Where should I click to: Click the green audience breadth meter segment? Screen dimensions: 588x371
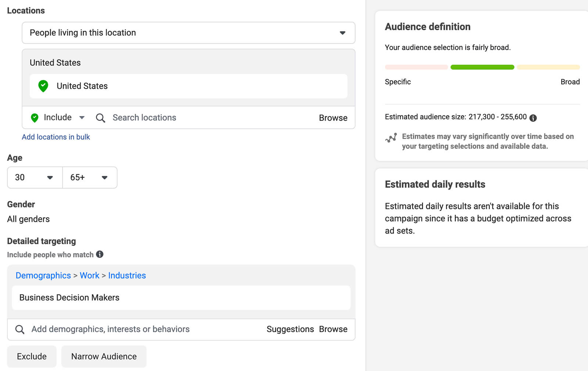click(482, 67)
